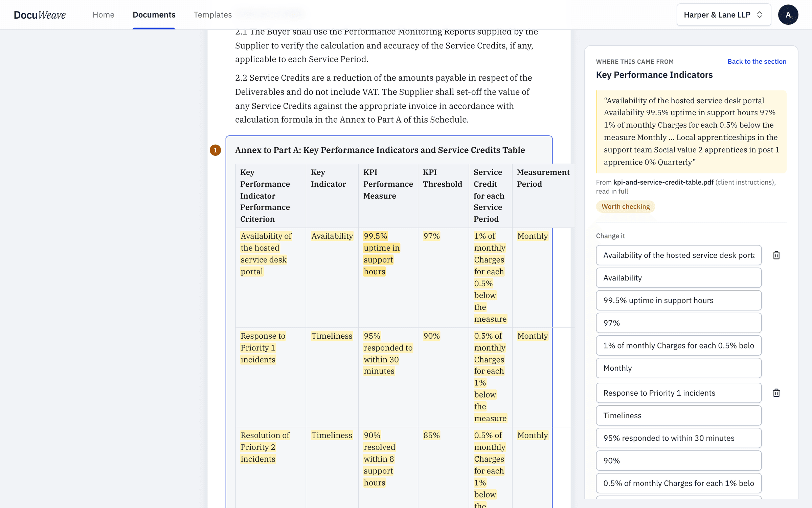Viewport: 812px width, 508px height.
Task: Click the 90% threshold table cell
Action: pyautogui.click(x=443, y=377)
